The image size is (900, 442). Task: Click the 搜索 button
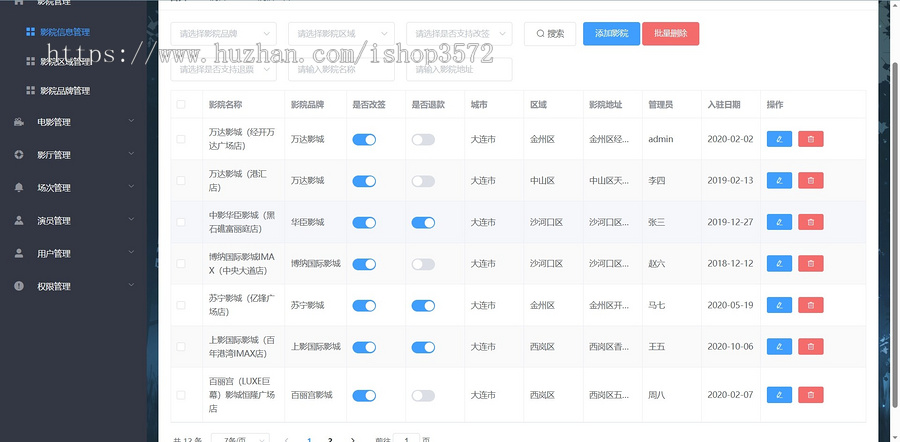550,33
